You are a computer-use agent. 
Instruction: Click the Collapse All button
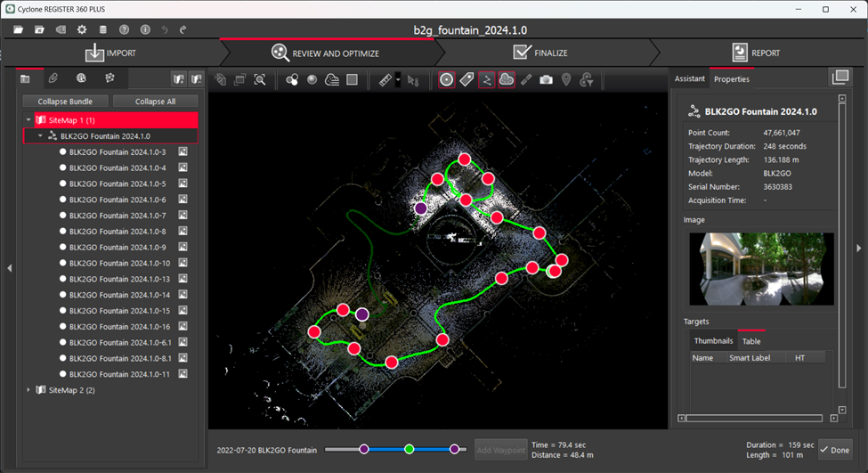click(x=155, y=102)
